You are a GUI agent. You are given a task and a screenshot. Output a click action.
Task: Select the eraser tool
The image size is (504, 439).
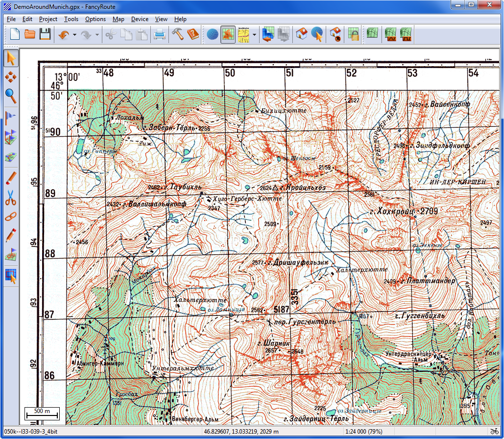pyautogui.click(x=11, y=178)
